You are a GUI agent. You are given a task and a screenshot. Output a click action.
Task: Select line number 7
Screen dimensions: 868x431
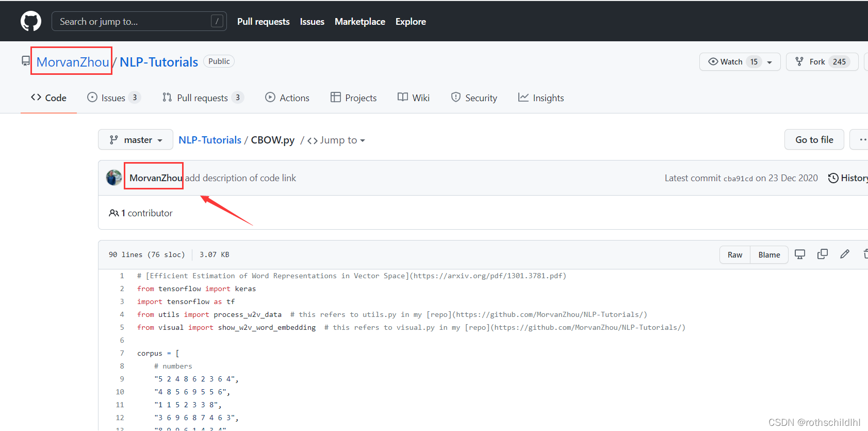coord(122,354)
